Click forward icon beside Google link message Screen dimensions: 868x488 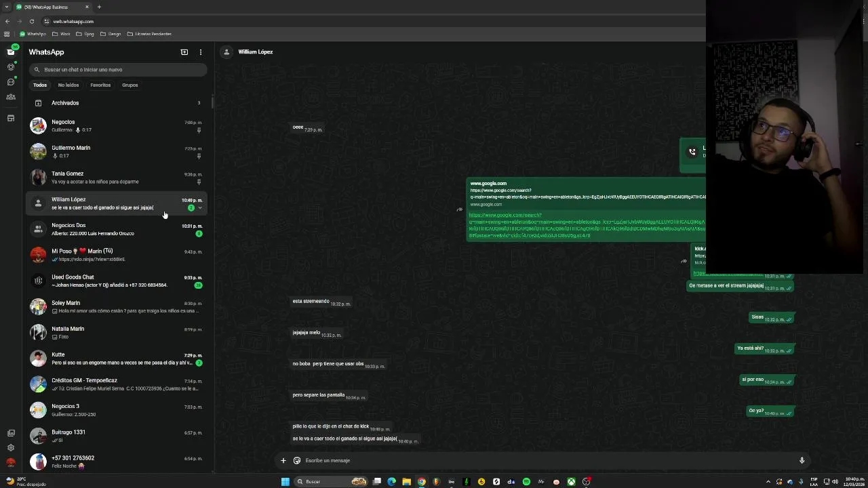[459, 209]
